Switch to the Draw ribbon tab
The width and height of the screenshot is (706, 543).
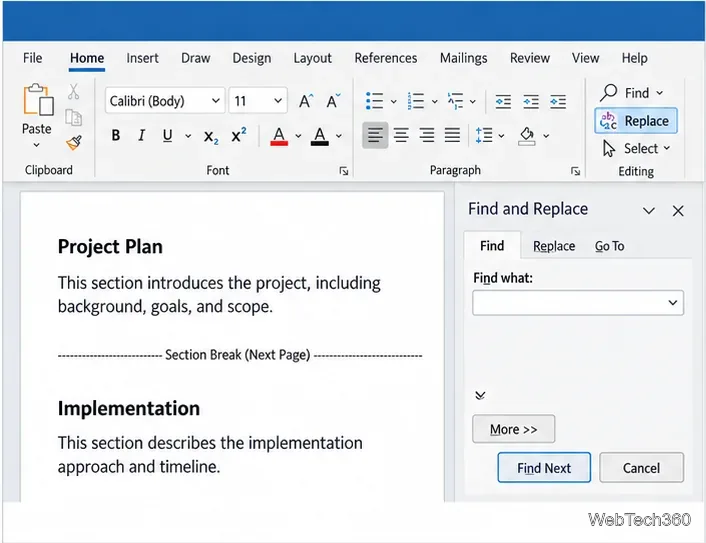click(x=195, y=58)
